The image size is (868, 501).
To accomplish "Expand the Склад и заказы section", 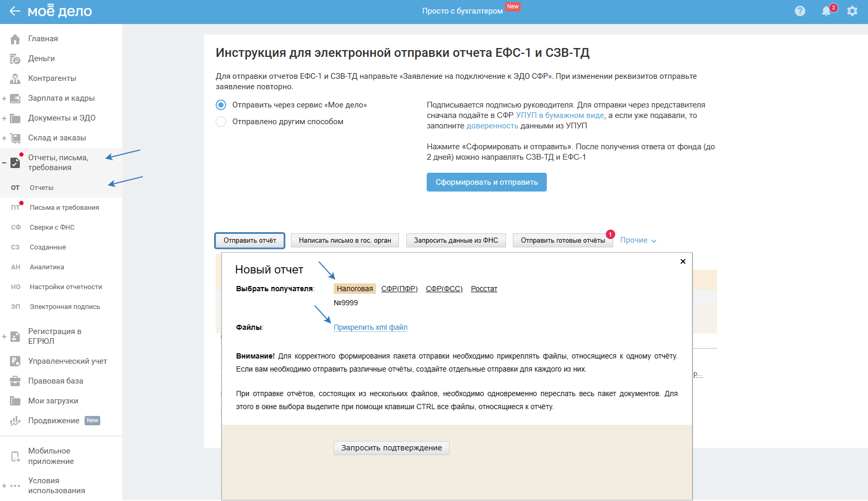I will [4, 138].
